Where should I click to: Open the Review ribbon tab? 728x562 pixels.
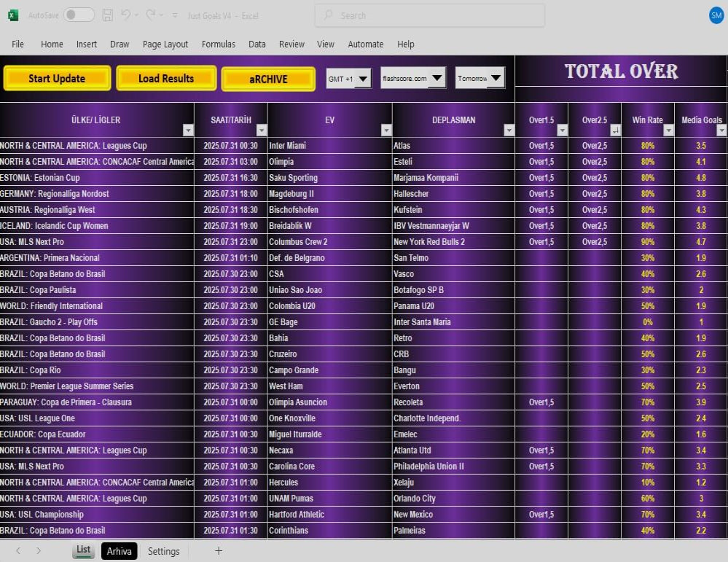[291, 44]
